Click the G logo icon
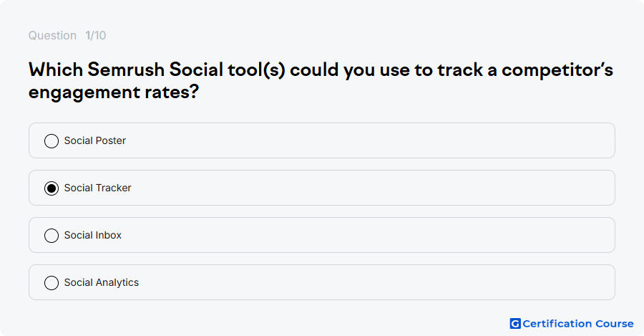Screen dimensions: 644x336 pos(515,324)
